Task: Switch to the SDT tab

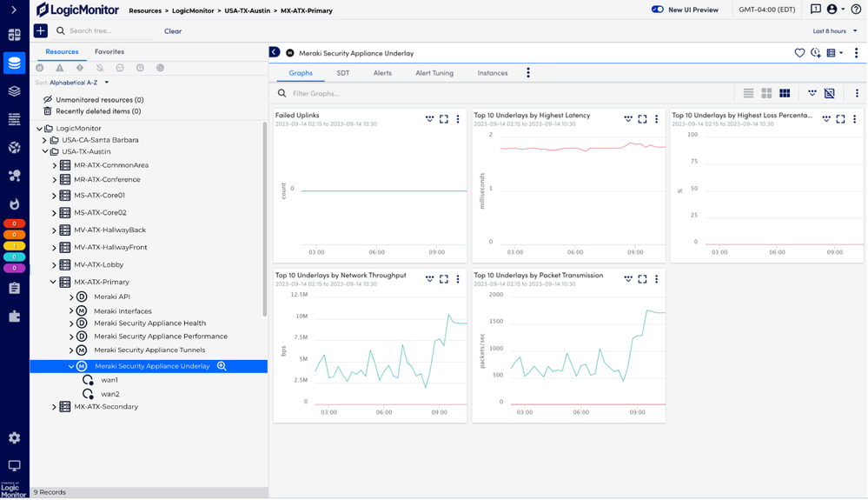Action: point(342,73)
